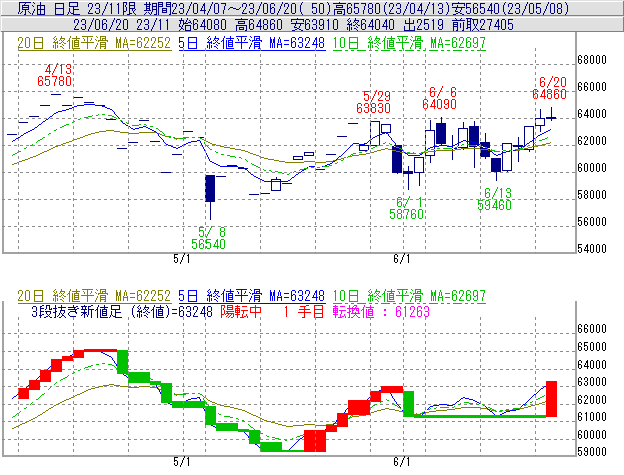Click the 68000 upper chart axis label

click(592, 60)
